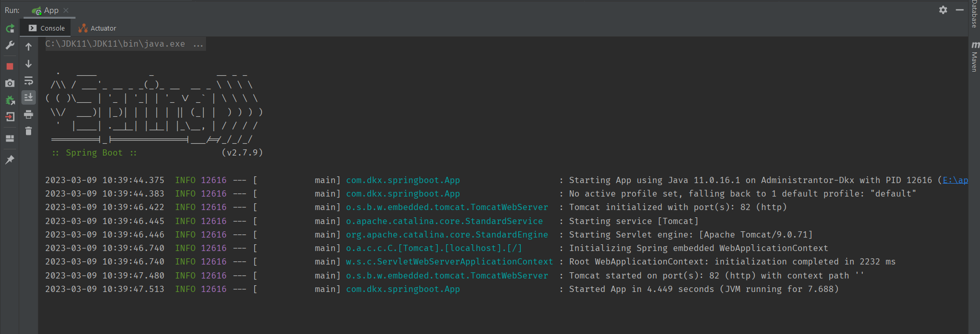Click the Exit icon with red arrow

pos(10,117)
